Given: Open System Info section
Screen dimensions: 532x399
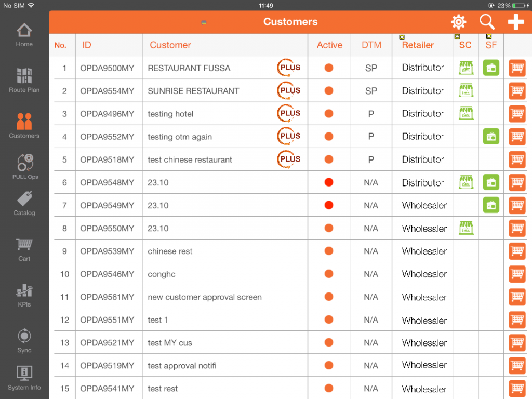Looking at the screenshot, I should point(24,378).
